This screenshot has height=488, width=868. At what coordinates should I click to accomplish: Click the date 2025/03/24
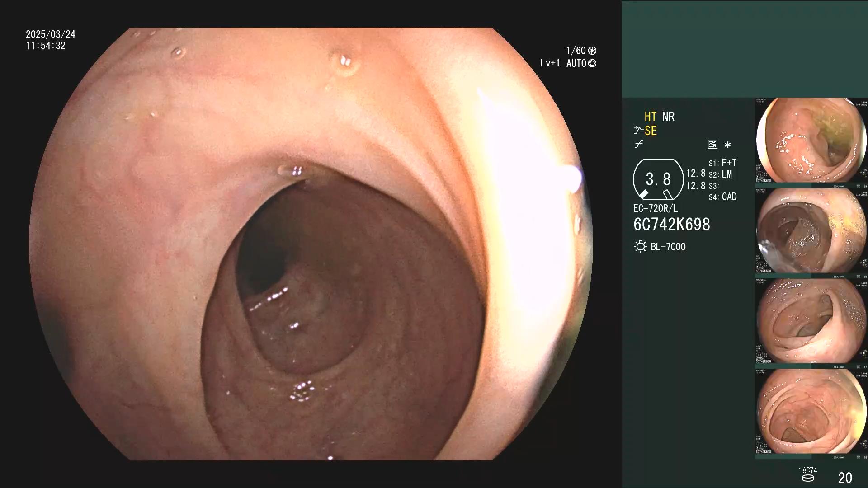51,34
